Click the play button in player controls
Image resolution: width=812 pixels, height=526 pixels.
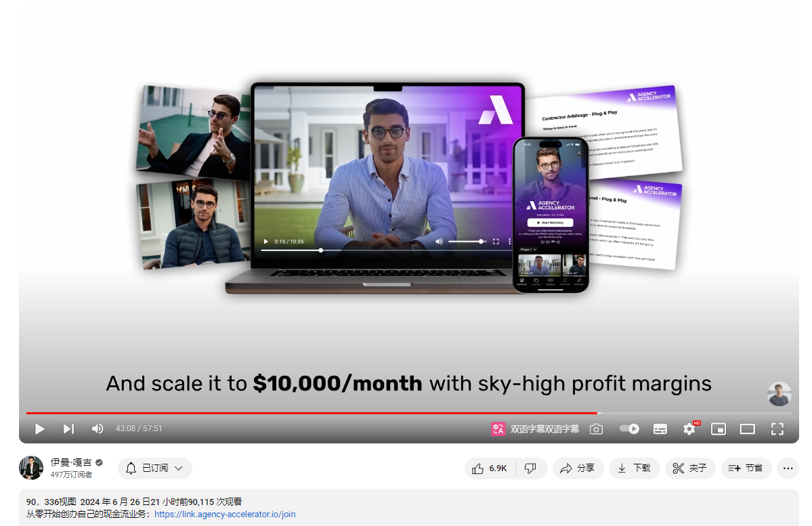tap(40, 429)
